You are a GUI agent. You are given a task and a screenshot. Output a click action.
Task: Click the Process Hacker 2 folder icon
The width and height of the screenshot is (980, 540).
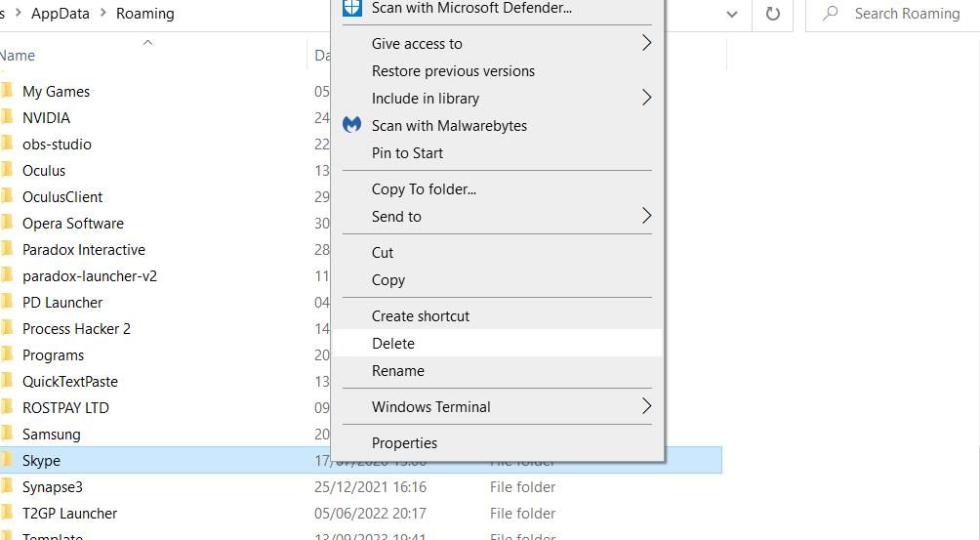point(6,328)
